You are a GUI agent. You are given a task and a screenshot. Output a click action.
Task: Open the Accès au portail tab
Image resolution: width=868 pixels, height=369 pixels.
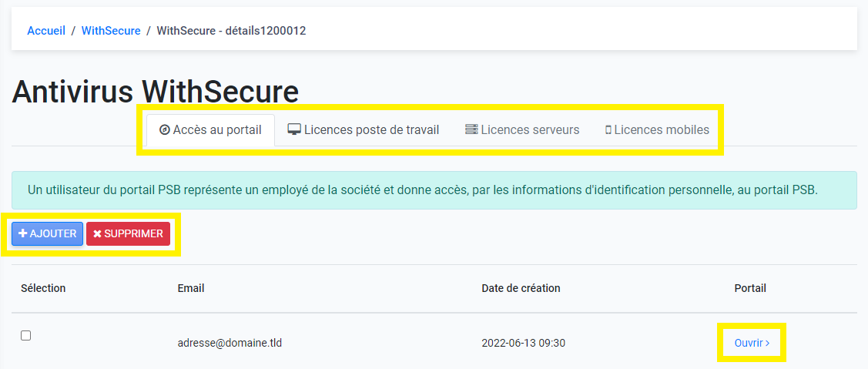point(210,130)
